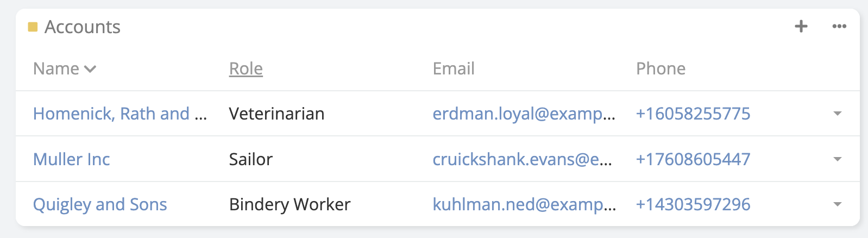Open the Homenick, Rath and ... account
This screenshot has height=238, width=868.
click(x=119, y=114)
